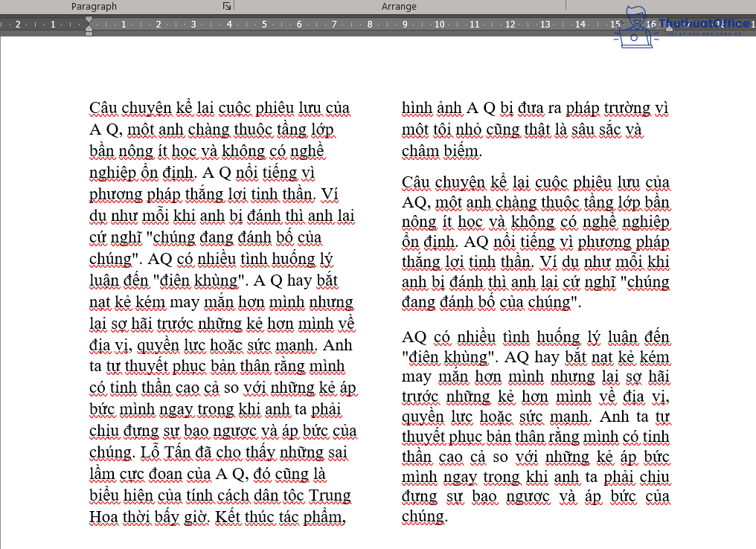Click the line starting "hình ảnh A Q"
756x549 pixels.
pos(535,108)
